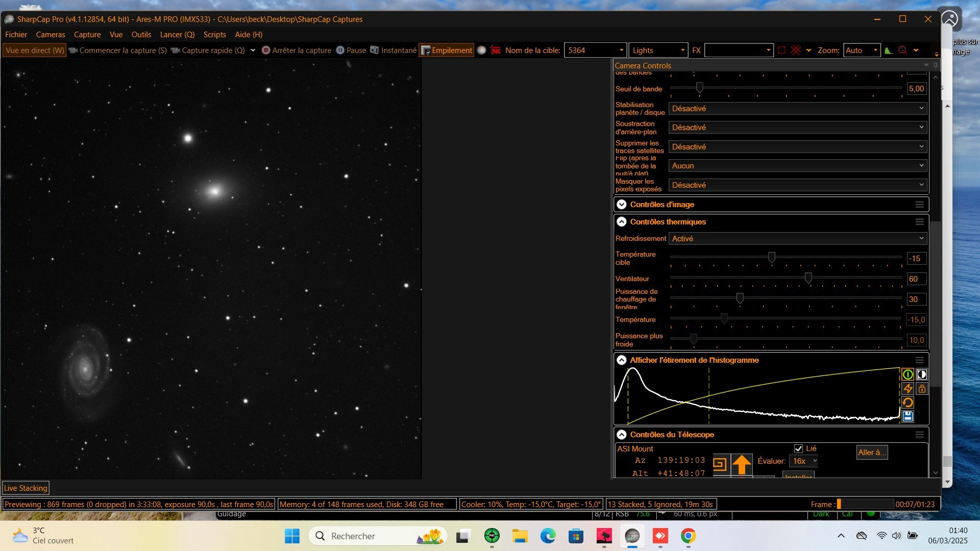
Task: Click the green histogram icon in toolbar
Action: pos(889,50)
